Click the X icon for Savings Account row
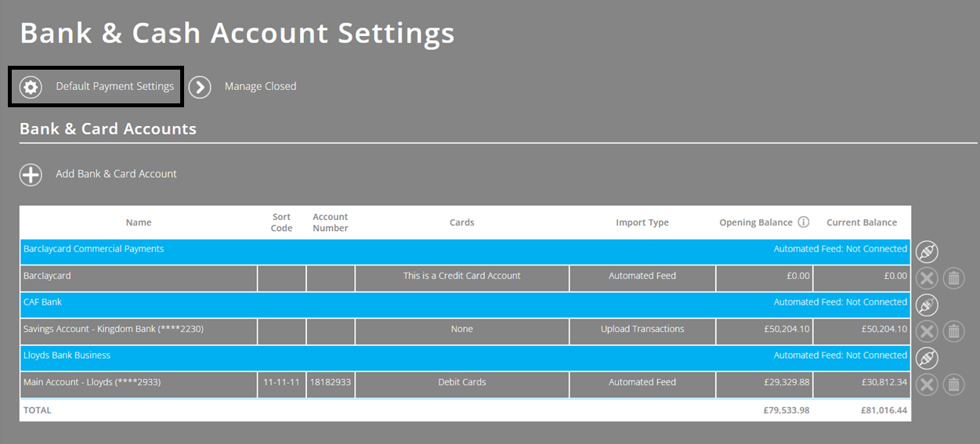980x444 pixels. (927, 330)
